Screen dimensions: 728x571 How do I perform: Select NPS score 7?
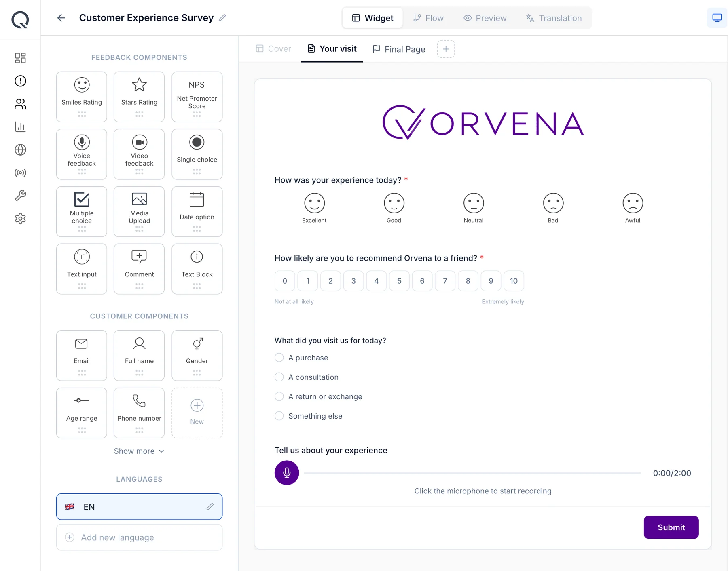tap(445, 281)
